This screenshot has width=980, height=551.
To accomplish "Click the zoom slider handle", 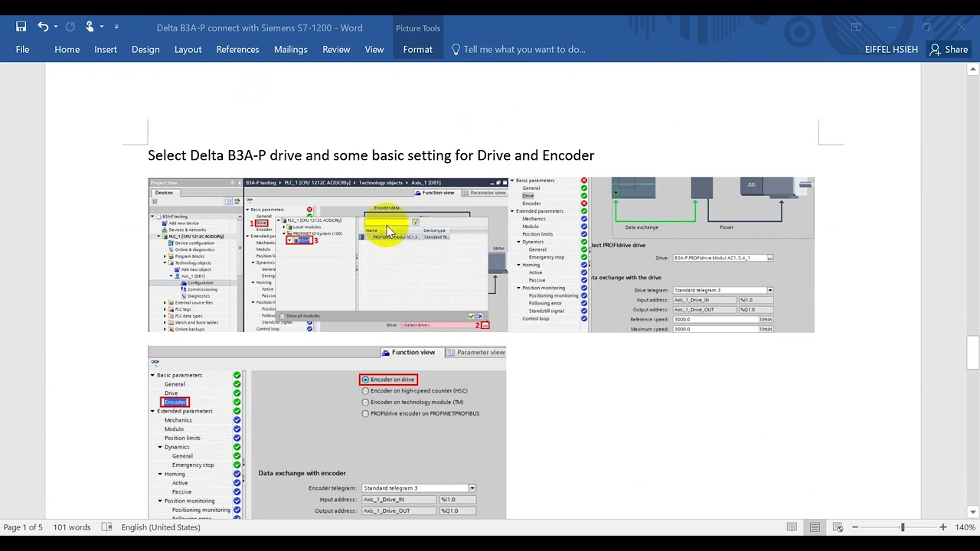I will coord(903,527).
